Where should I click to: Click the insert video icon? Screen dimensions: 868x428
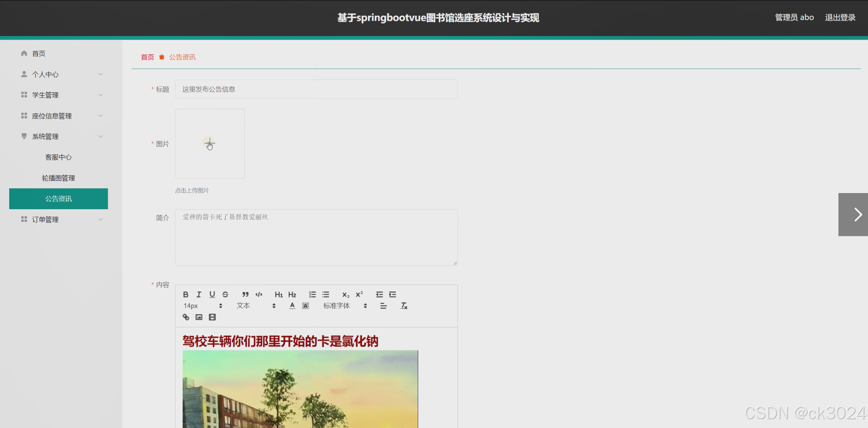pyautogui.click(x=212, y=317)
